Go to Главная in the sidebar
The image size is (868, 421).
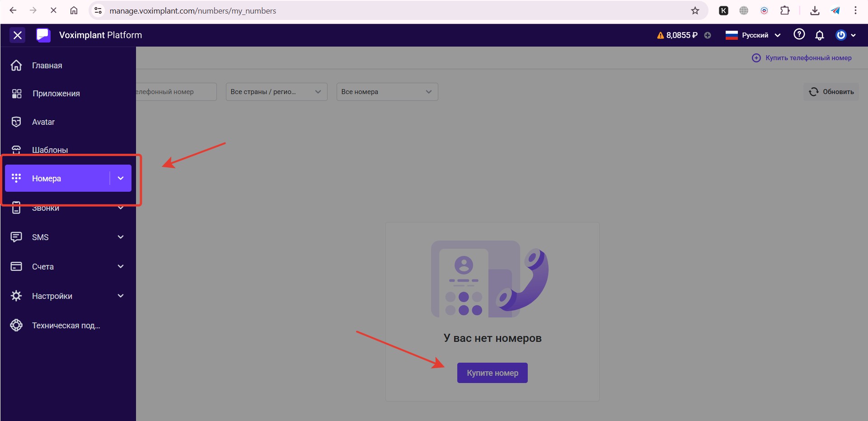47,66
